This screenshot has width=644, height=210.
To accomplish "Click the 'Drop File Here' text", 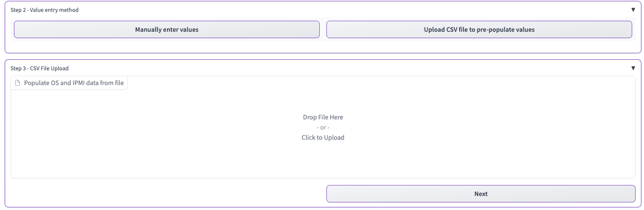I will click(323, 117).
